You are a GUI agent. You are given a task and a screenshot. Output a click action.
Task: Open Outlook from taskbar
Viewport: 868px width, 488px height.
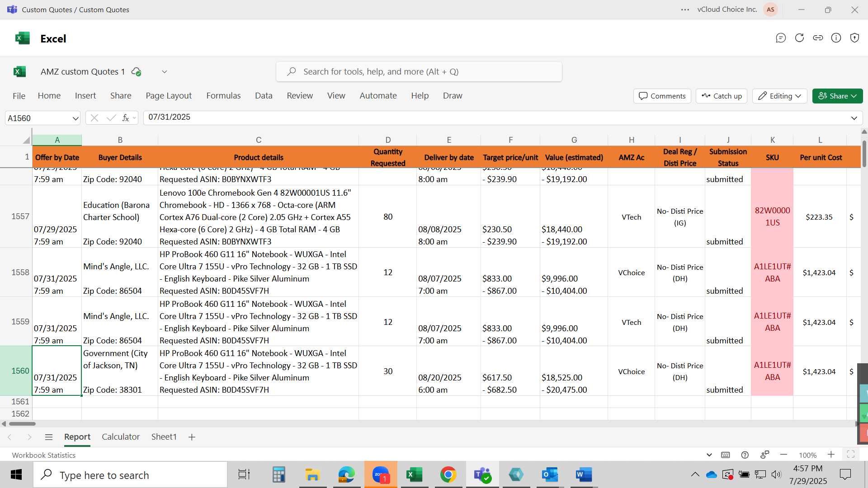coord(550,474)
